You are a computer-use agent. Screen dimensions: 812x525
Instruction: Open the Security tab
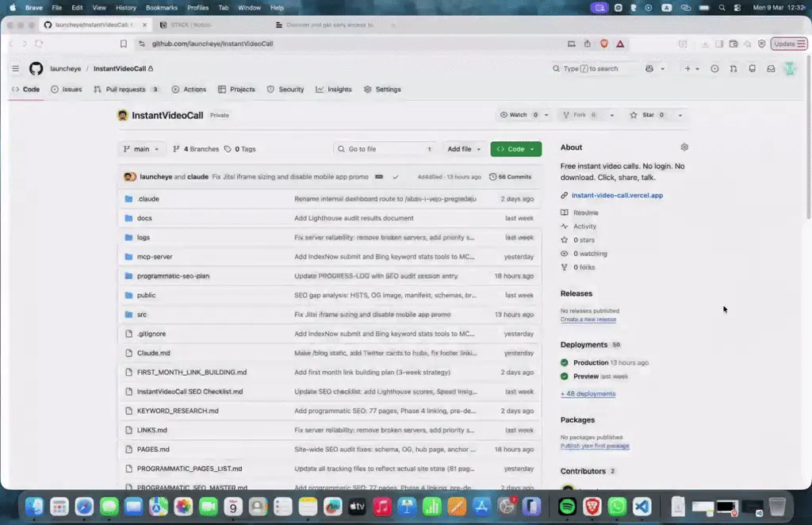(285, 90)
